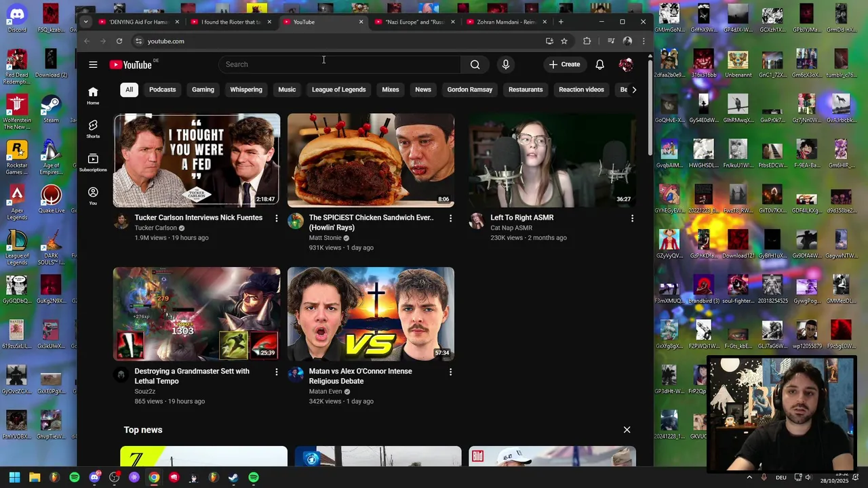Open Cat Nap ASMR channel avatar
Screen dimensions: 868x488
[x=477, y=221]
